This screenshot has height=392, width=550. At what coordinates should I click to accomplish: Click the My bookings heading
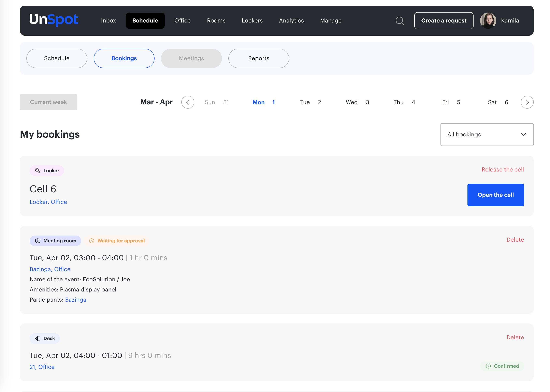point(50,134)
